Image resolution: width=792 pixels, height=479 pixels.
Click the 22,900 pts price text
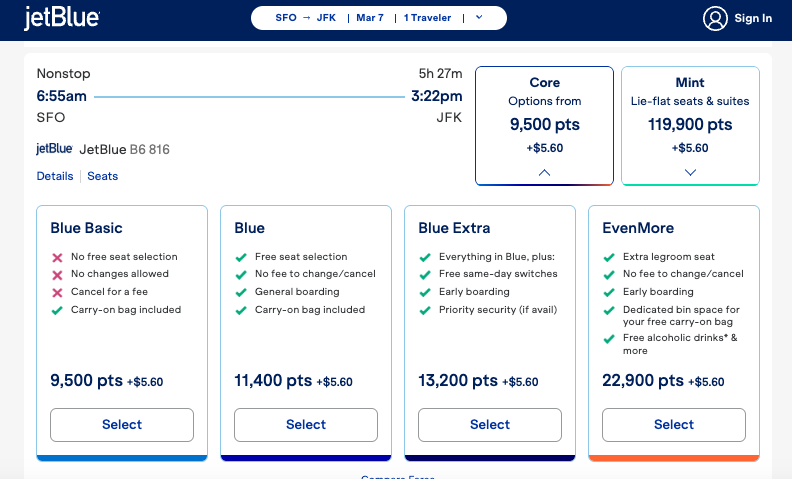[x=643, y=380]
